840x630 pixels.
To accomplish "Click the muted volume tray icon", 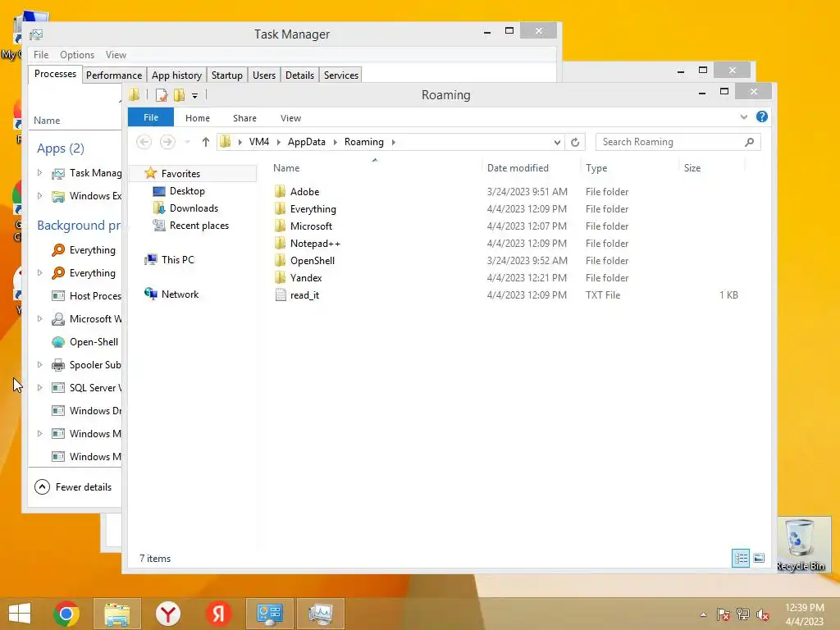I will click(x=762, y=614).
